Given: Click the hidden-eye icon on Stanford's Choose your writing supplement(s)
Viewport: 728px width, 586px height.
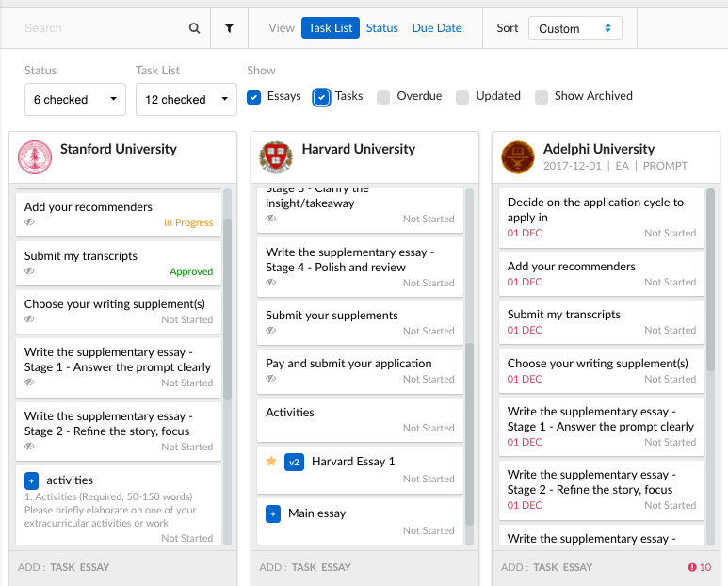Looking at the screenshot, I should click(30, 319).
